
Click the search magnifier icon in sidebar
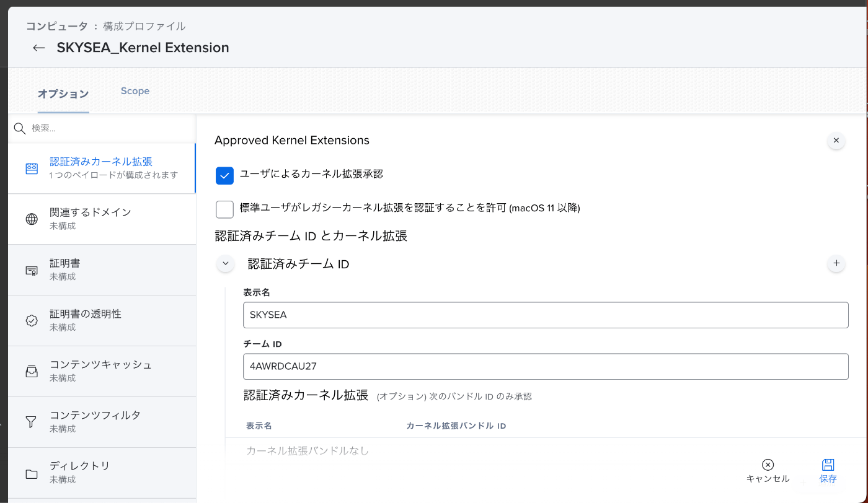coord(20,128)
